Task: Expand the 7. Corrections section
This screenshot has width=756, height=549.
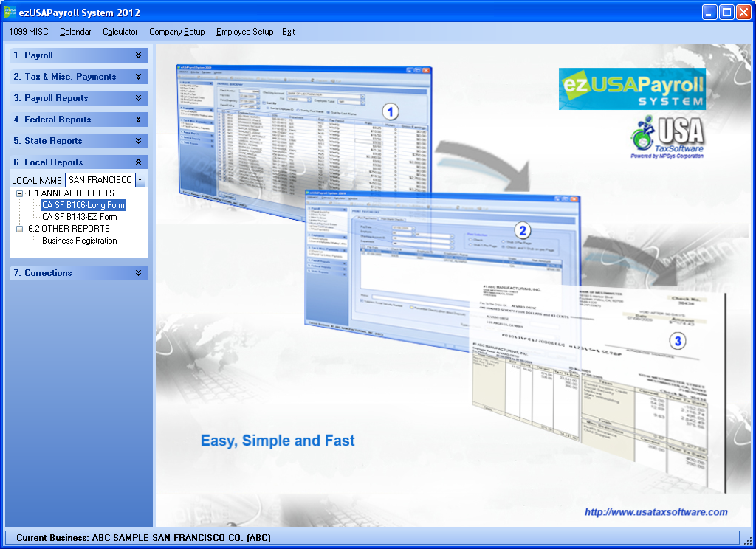Action: [x=138, y=273]
